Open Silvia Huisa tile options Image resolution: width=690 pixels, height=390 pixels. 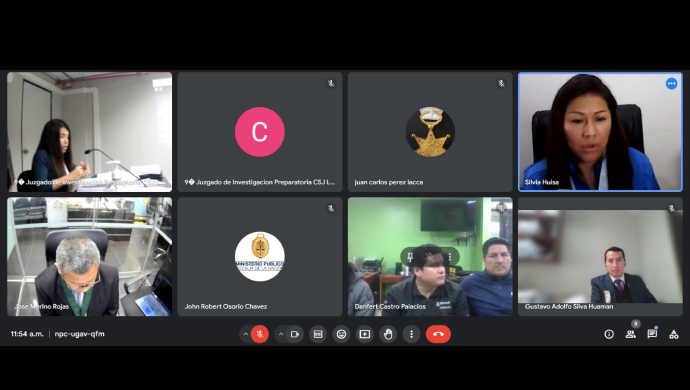[x=671, y=83]
